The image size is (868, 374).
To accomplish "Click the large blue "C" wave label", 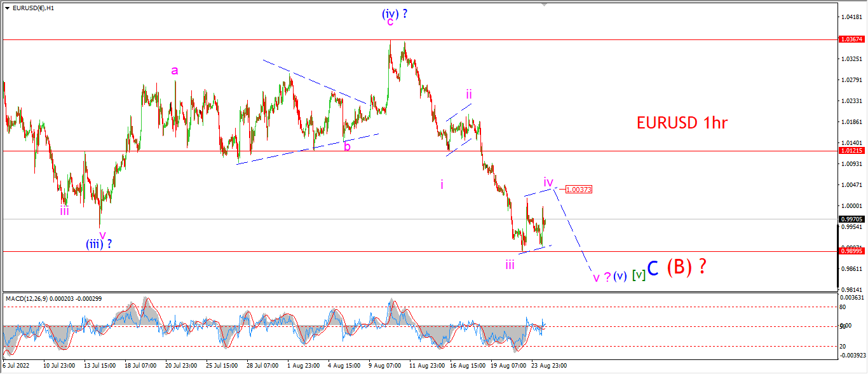I will (x=653, y=268).
